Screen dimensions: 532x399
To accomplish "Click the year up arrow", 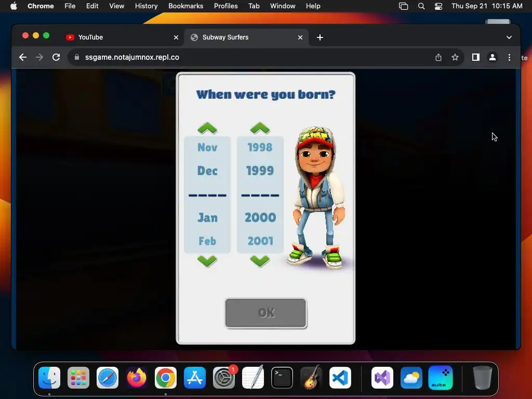I will (260, 128).
